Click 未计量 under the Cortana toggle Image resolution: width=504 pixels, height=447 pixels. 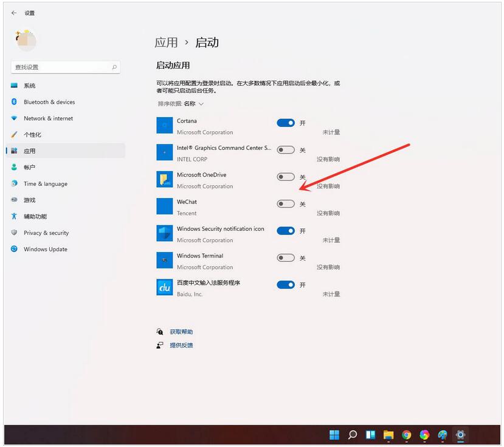pos(331,132)
